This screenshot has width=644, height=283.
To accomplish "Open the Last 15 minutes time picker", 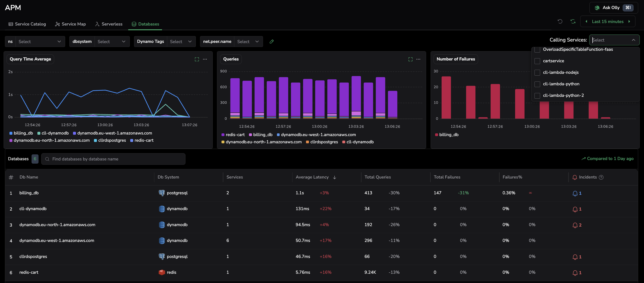I will [x=607, y=21].
